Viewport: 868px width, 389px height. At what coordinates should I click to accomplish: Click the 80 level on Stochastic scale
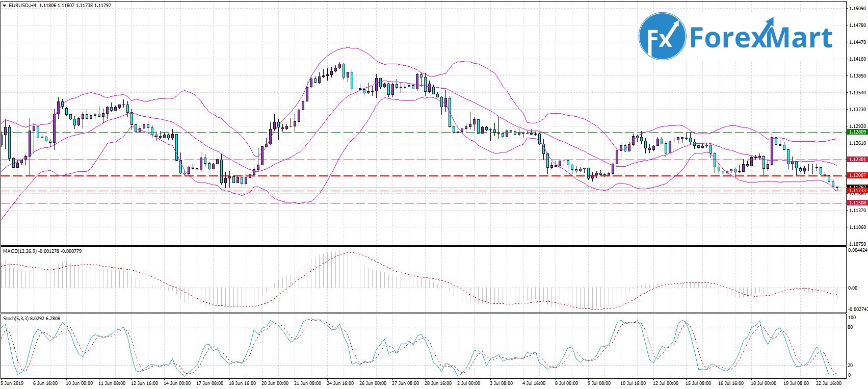point(850,327)
